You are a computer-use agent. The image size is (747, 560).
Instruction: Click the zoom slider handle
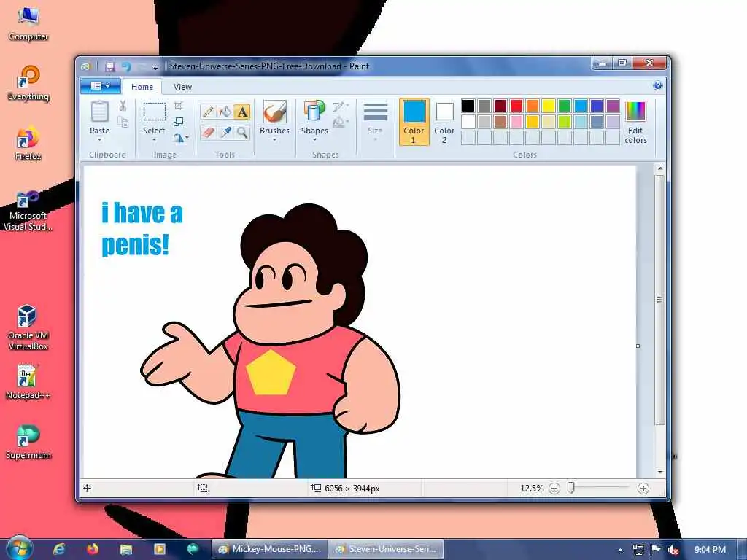[570, 488]
